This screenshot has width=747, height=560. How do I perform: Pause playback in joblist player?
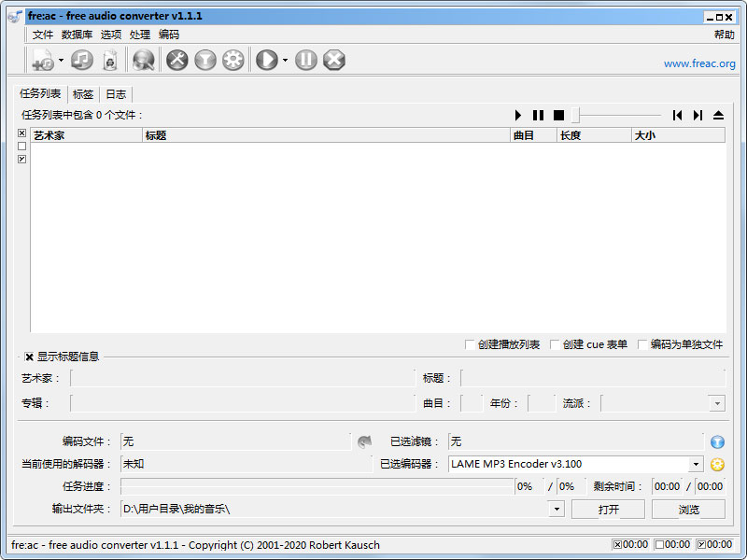tap(539, 115)
